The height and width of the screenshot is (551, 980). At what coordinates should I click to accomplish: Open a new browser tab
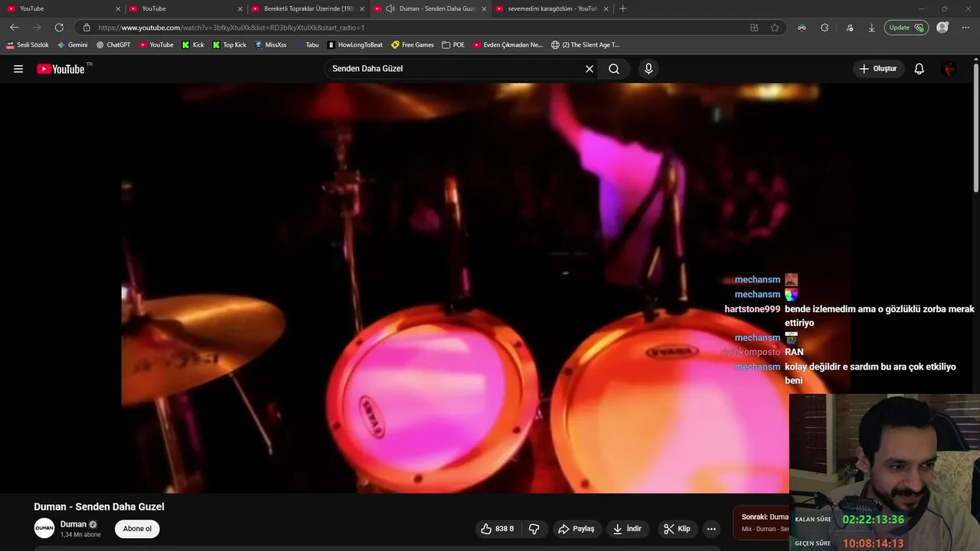[x=622, y=8]
